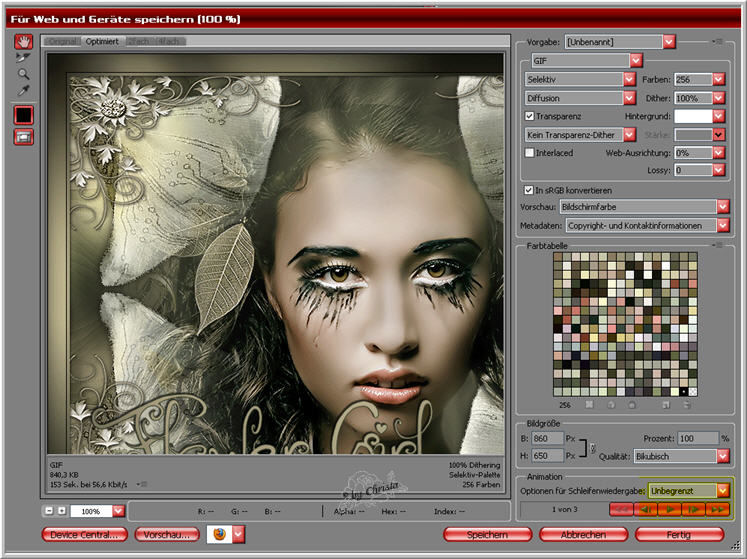Open the Farbtabelle panel flyout menu
The height and width of the screenshot is (559, 747).
[718, 245]
